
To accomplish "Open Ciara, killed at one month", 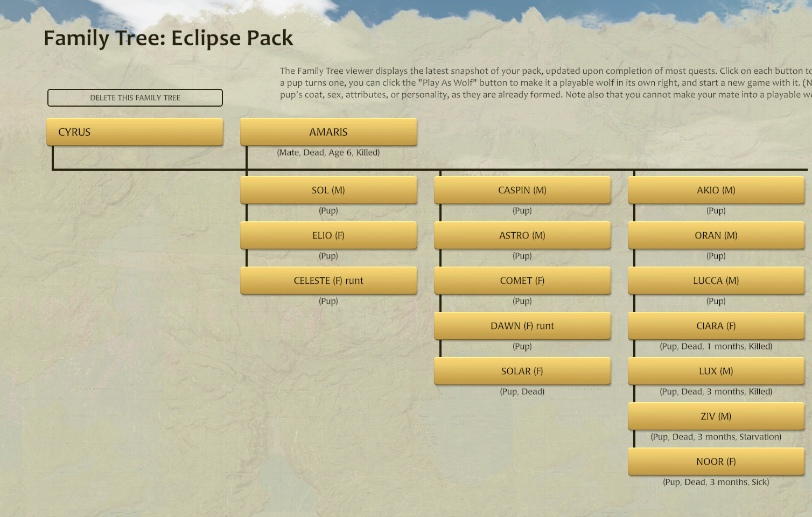I will pos(716,325).
